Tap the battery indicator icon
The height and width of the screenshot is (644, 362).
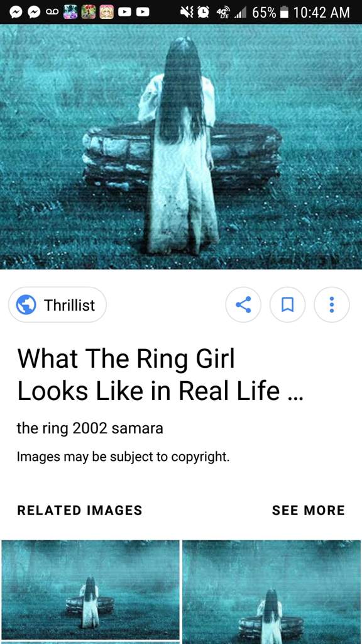click(284, 13)
